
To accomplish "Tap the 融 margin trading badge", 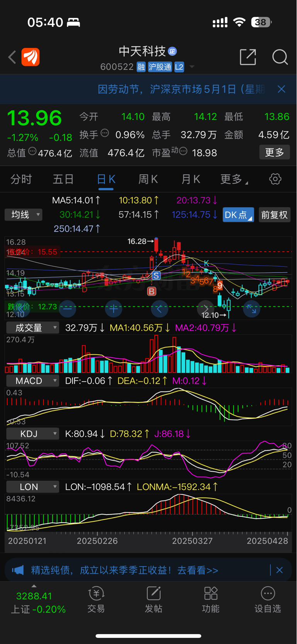I will [x=141, y=67].
